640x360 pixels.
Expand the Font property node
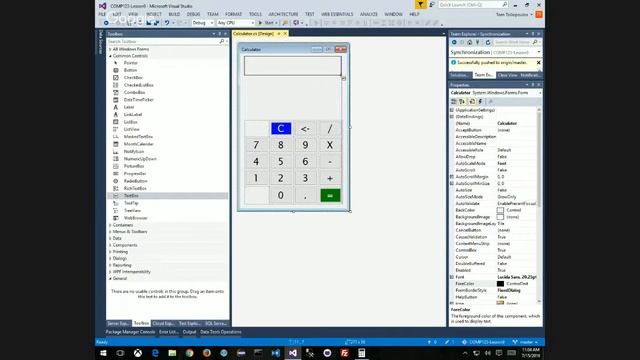(452, 277)
